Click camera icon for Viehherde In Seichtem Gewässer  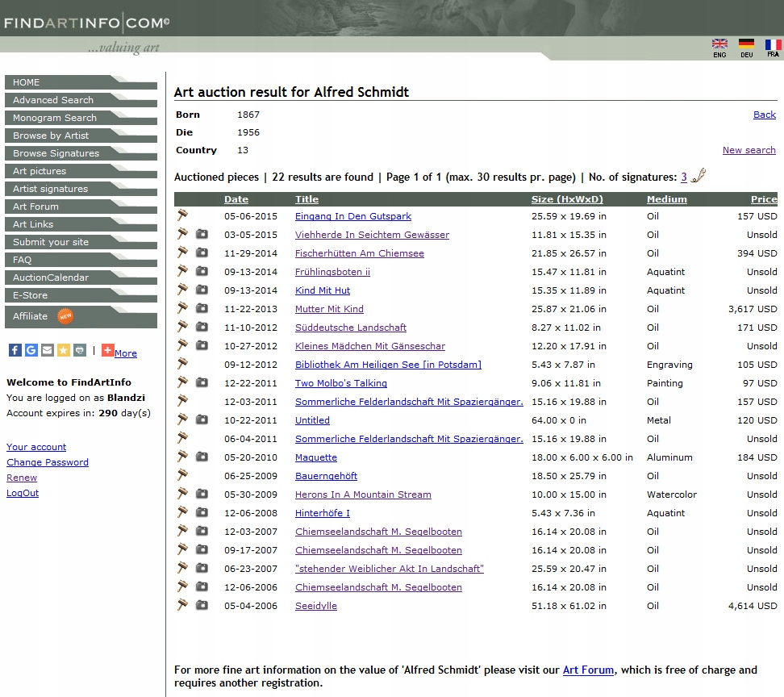pyautogui.click(x=202, y=234)
